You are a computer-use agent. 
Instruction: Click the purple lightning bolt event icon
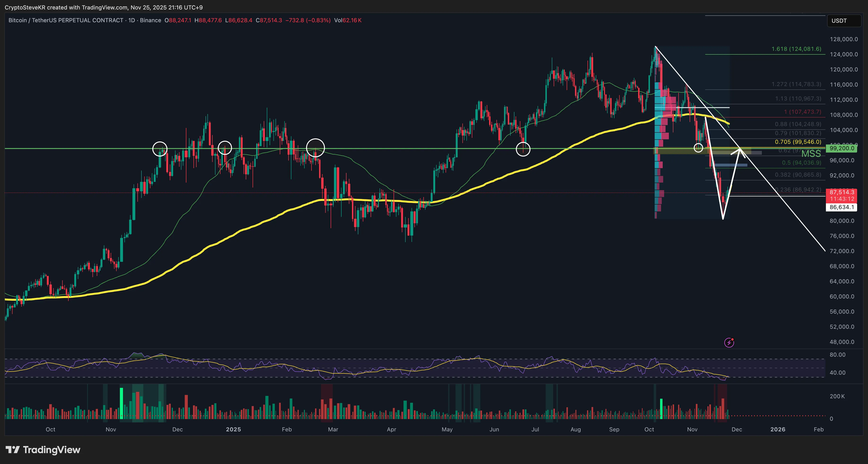coord(729,343)
